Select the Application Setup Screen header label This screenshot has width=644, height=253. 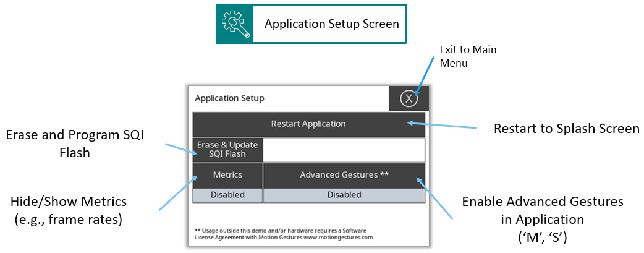331,24
